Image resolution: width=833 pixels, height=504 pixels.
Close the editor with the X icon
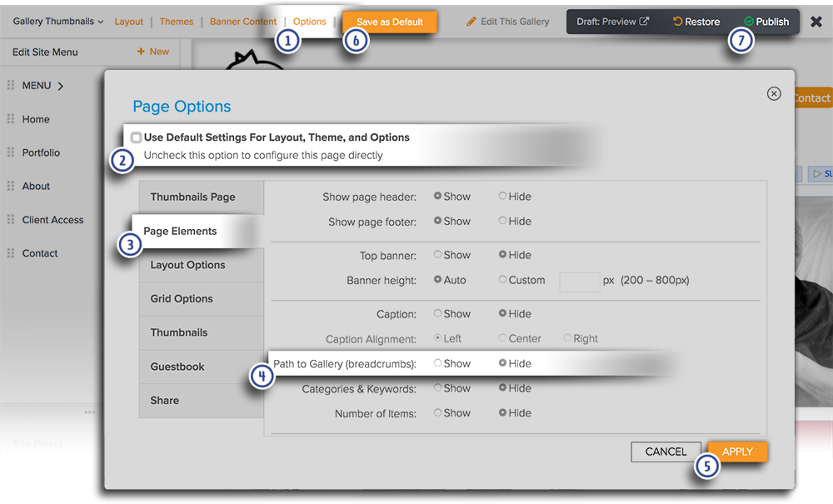[x=816, y=22]
